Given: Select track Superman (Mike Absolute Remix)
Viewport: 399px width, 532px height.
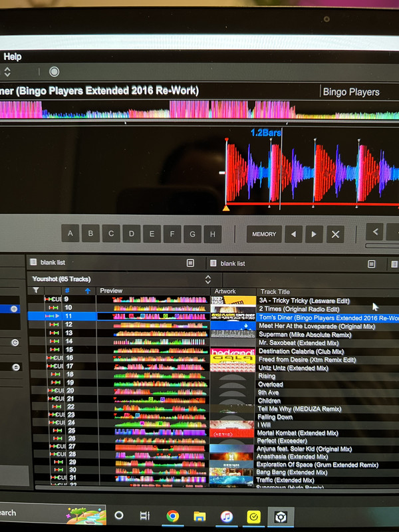Looking at the screenshot, I should 305,334.
